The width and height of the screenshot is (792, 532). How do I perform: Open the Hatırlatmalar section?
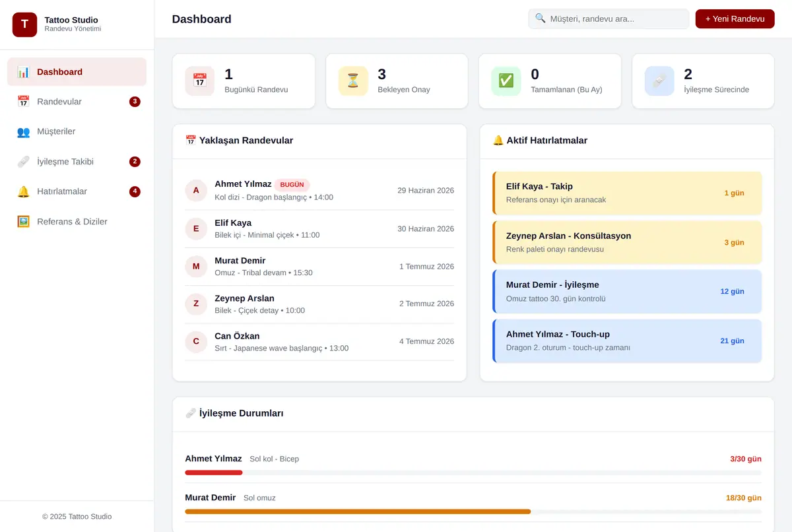tap(77, 191)
